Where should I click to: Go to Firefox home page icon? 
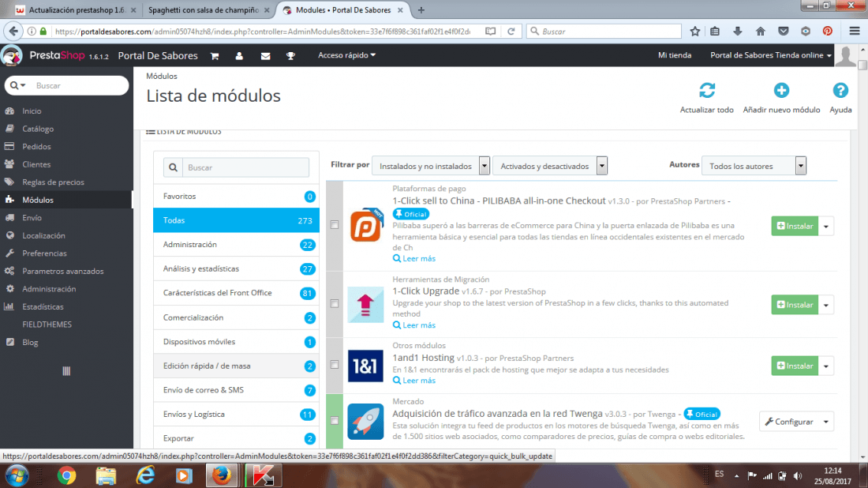pyautogui.click(x=760, y=32)
